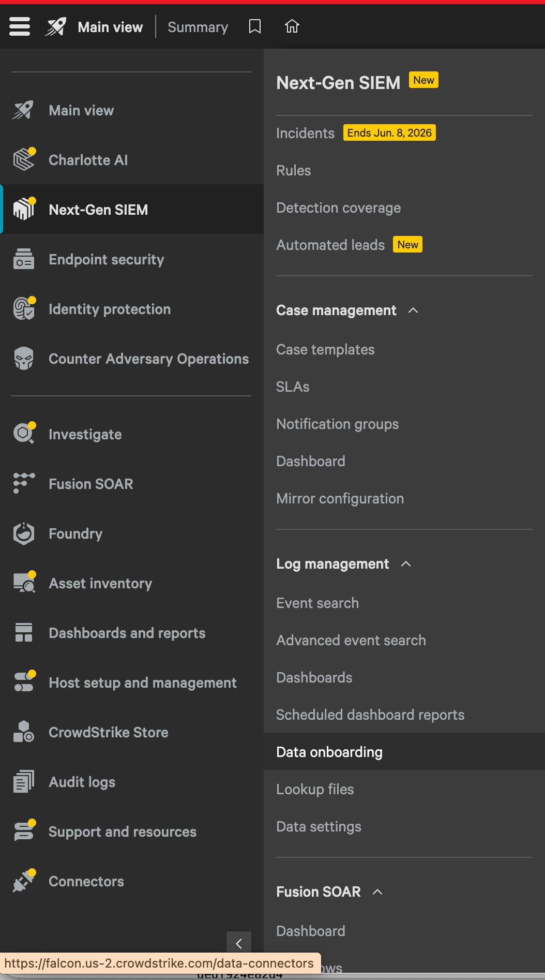Click the Next-Gen SIEM sidebar icon
The height and width of the screenshot is (980, 545).
pos(24,209)
